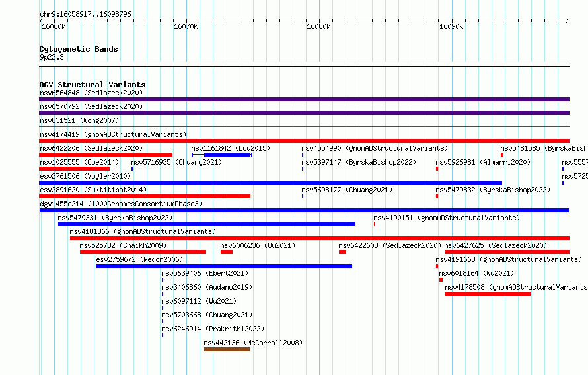Screen dimensions: 588x375
Task: Click the red bar below nsv4178508
Action: pyautogui.click(x=488, y=294)
